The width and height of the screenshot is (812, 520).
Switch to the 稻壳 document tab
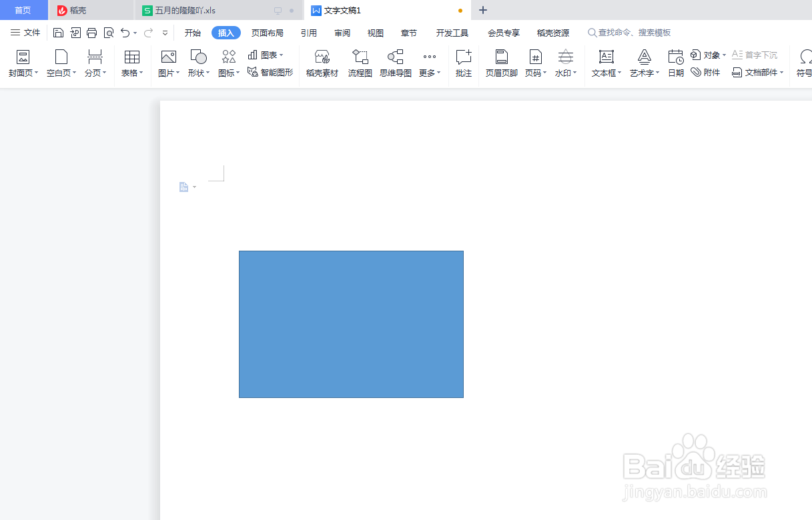click(x=91, y=11)
